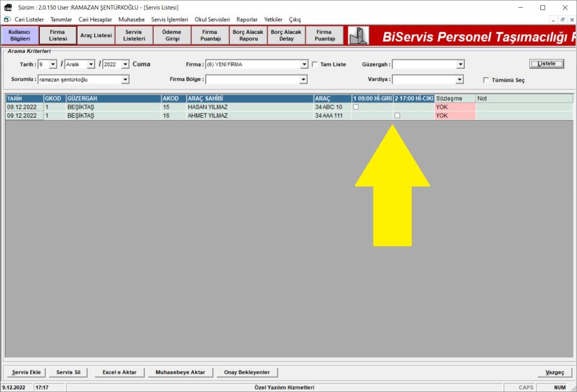This screenshot has height=392, width=577.
Task: Open the Güzergah dropdown list
Action: click(x=460, y=64)
